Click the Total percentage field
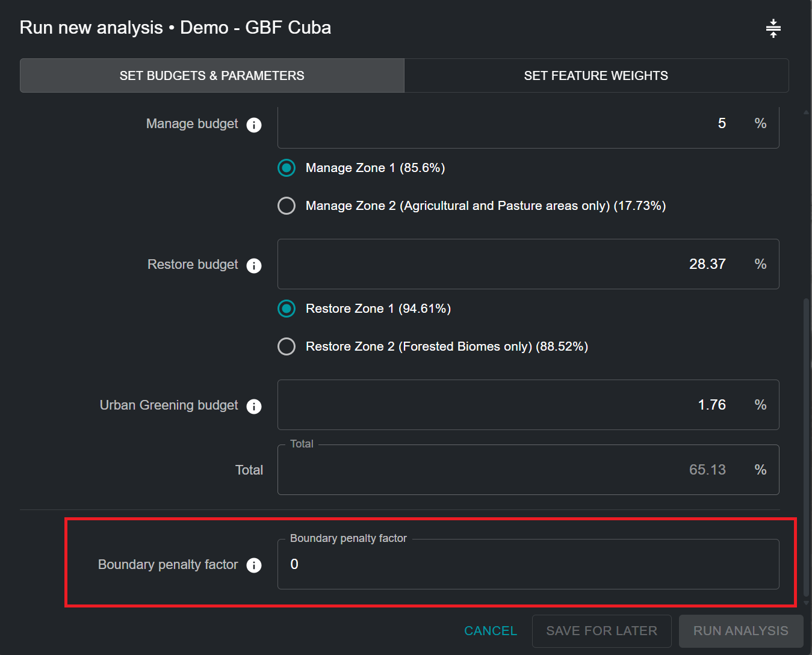This screenshot has height=655, width=812. (512, 470)
